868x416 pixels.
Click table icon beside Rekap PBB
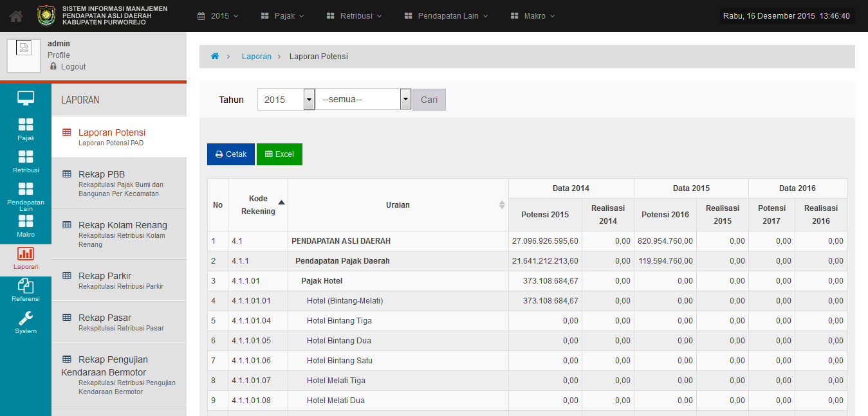click(67, 174)
